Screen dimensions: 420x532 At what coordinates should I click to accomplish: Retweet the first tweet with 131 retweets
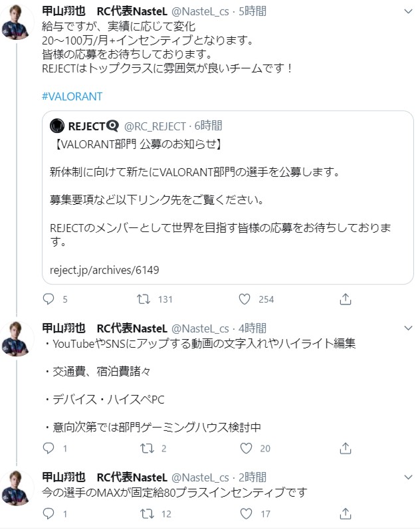(142, 299)
